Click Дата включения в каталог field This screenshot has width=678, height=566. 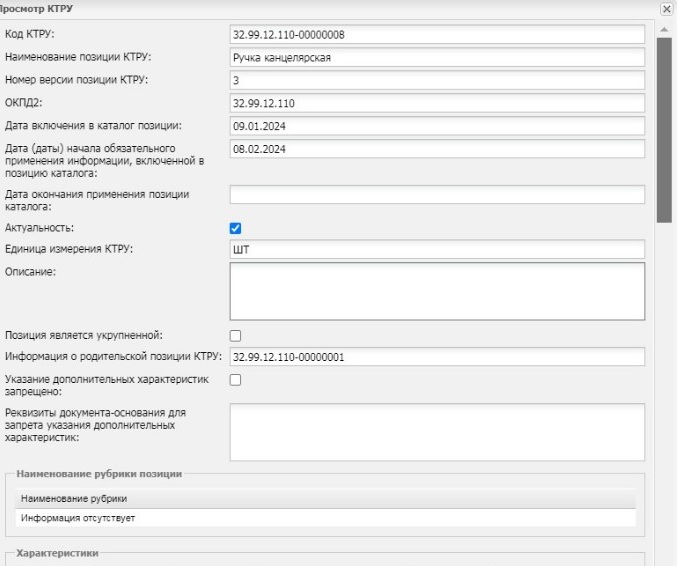437,126
